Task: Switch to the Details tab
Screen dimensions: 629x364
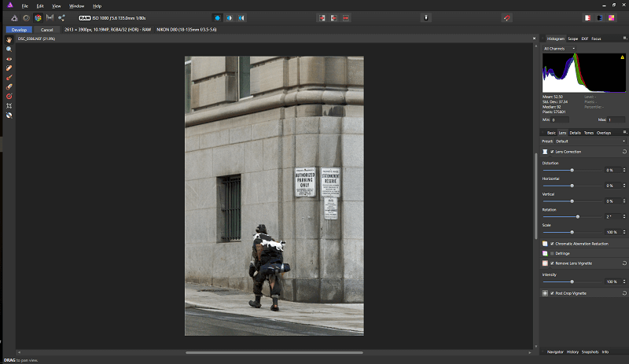Action: coord(576,133)
